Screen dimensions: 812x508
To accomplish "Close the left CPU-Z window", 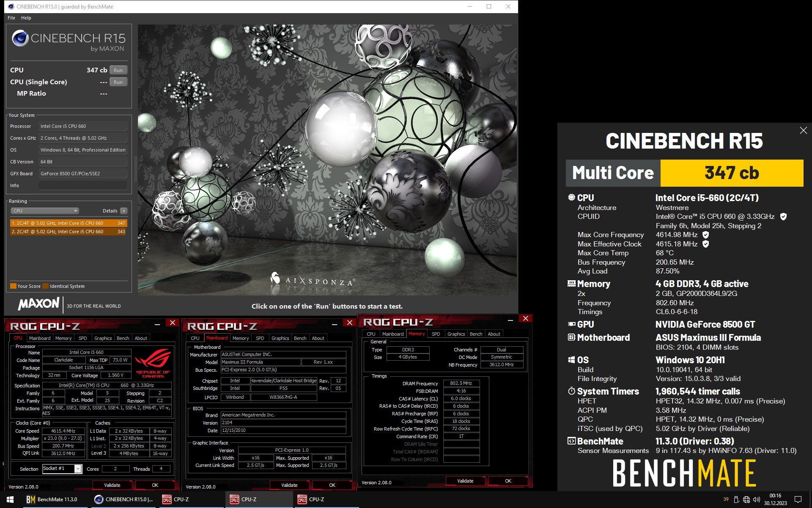I will coord(173,323).
